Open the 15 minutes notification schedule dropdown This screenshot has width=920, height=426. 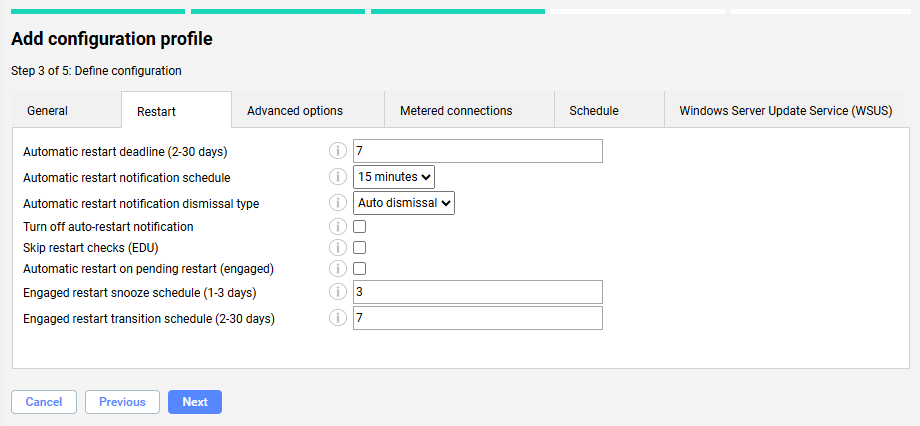394,177
